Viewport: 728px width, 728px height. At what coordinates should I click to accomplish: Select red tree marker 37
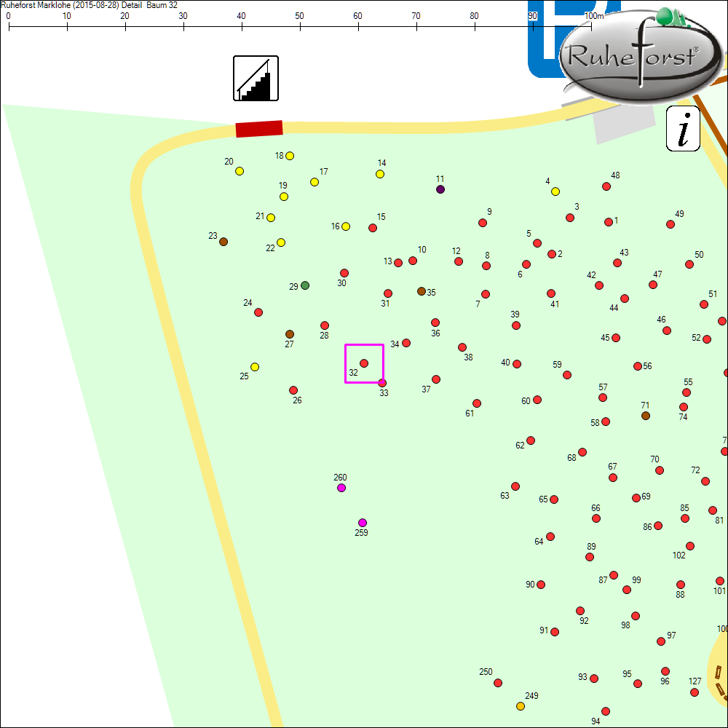[436, 379]
